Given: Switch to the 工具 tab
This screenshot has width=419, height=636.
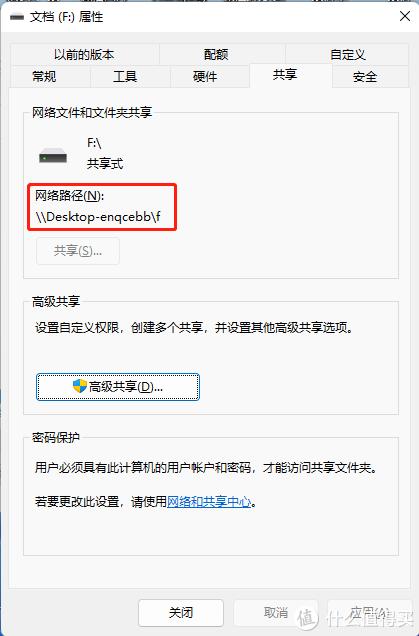Looking at the screenshot, I should pos(125,76).
